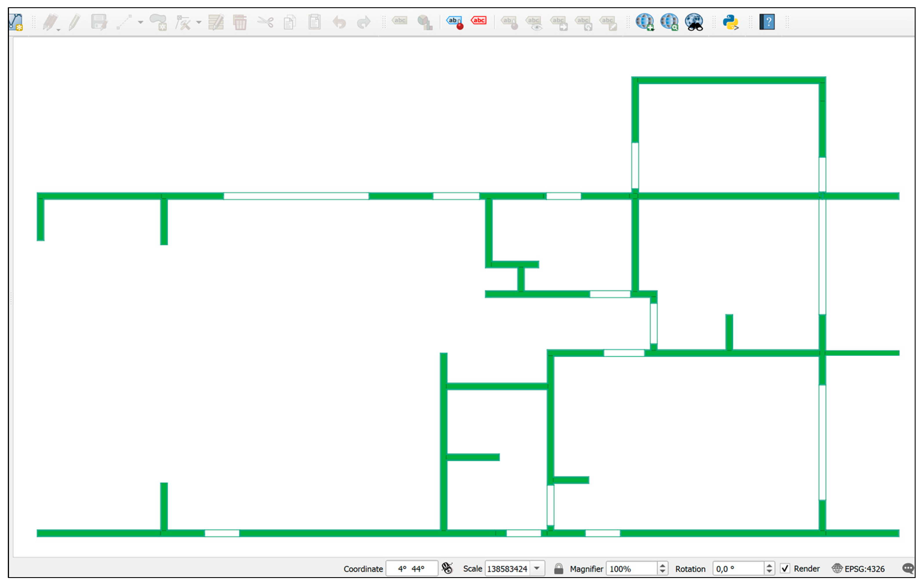Toggle extents and mouse position display icon
Image resolution: width=924 pixels, height=587 pixels.
(x=447, y=568)
